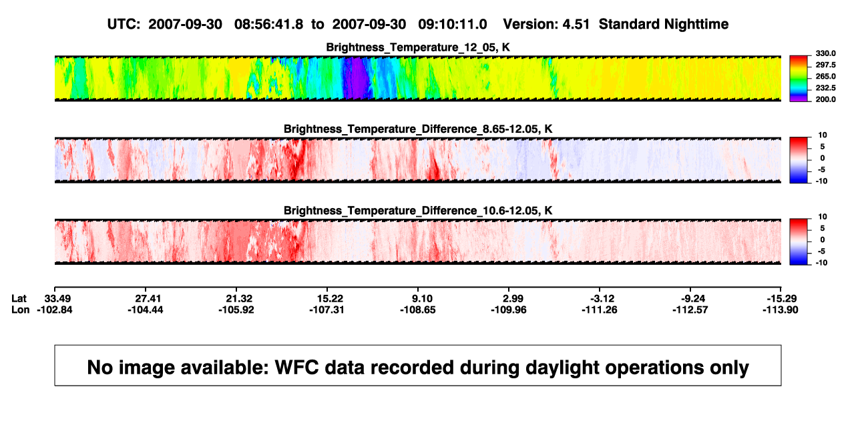Click the 265.0 colorbar label
This screenshot has width=868, height=445.
[x=826, y=76]
